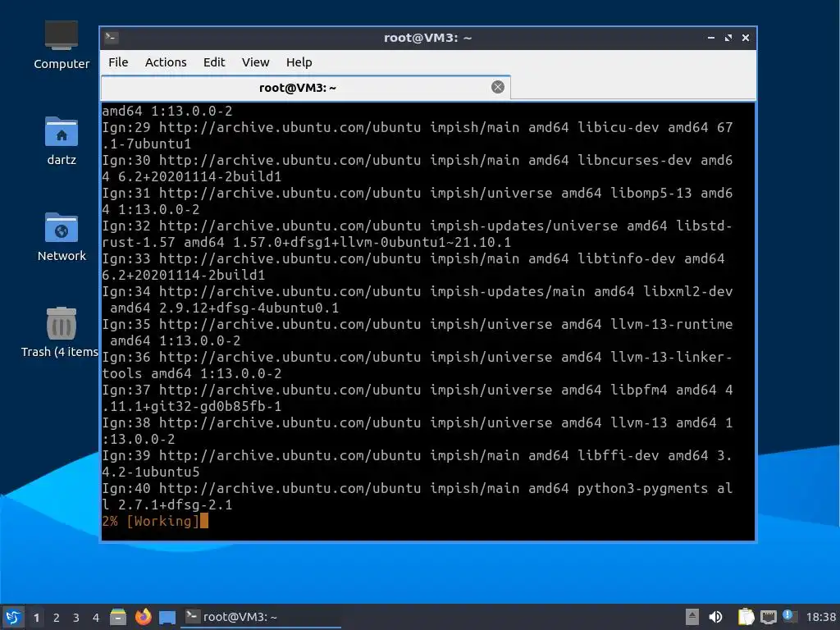Click the Ign:35 llvm-13-runtime line
Image resolution: width=840 pixels, height=630 pixels.
[418, 324]
